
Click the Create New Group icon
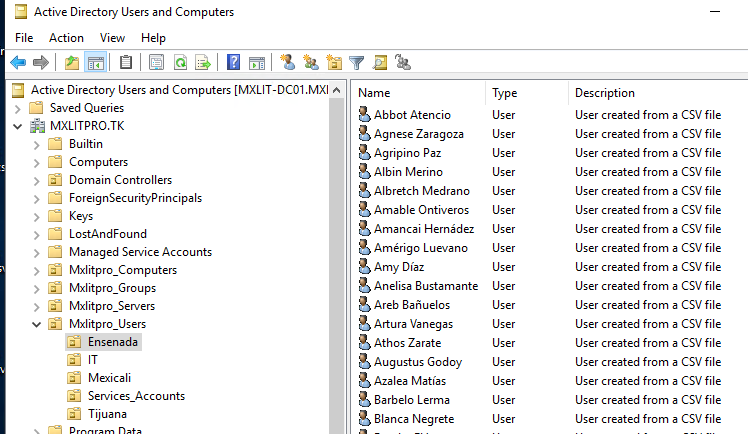311,63
